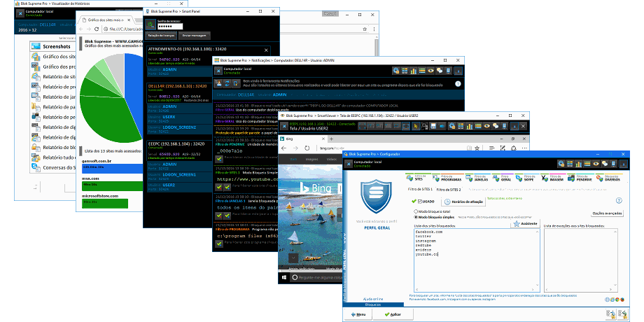
Task: Click green check under c:\program files entry
Action: pyautogui.click(x=219, y=244)
